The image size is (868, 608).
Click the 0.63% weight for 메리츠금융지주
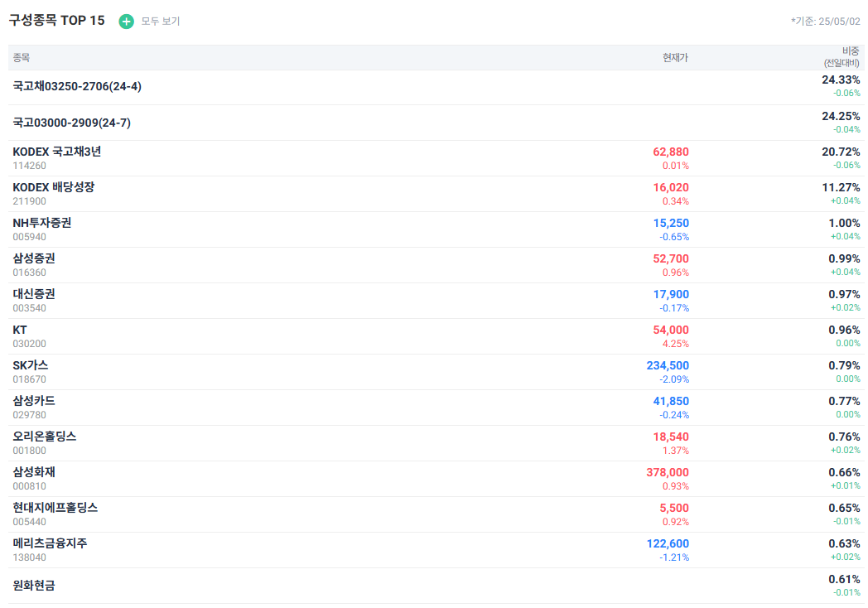point(844,543)
